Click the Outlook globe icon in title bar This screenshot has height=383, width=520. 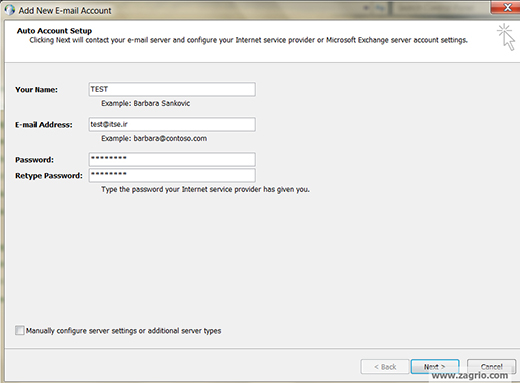pyautogui.click(x=10, y=10)
